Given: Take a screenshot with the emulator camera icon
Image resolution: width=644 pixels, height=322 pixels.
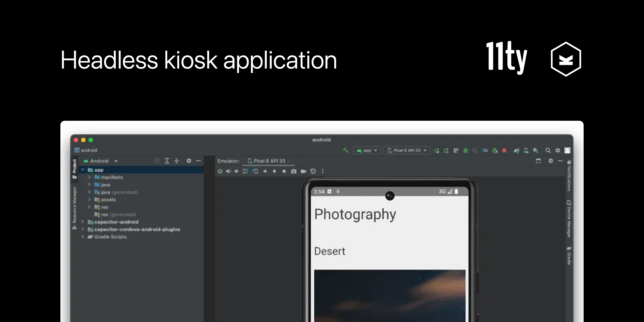Looking at the screenshot, I should 293,171.
